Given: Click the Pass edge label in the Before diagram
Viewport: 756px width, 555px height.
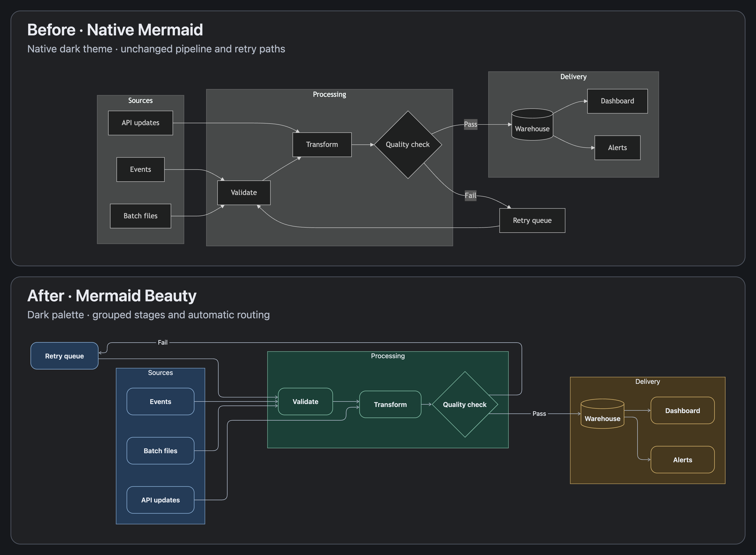Looking at the screenshot, I should click(470, 124).
